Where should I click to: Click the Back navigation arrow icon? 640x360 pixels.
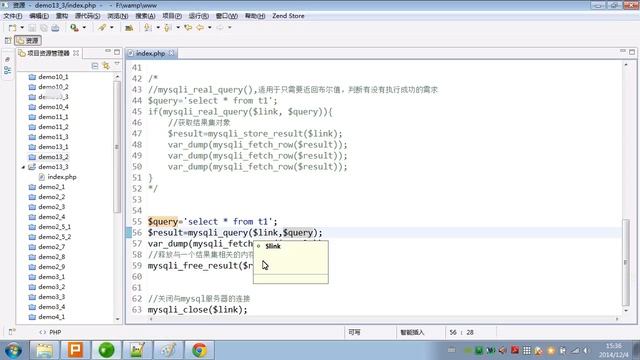[x=200, y=28]
